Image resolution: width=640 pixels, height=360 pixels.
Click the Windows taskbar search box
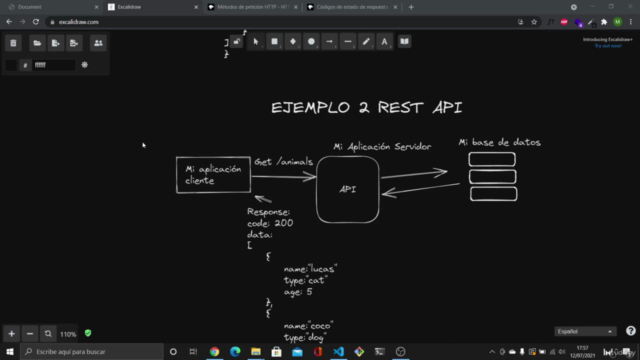point(92,351)
